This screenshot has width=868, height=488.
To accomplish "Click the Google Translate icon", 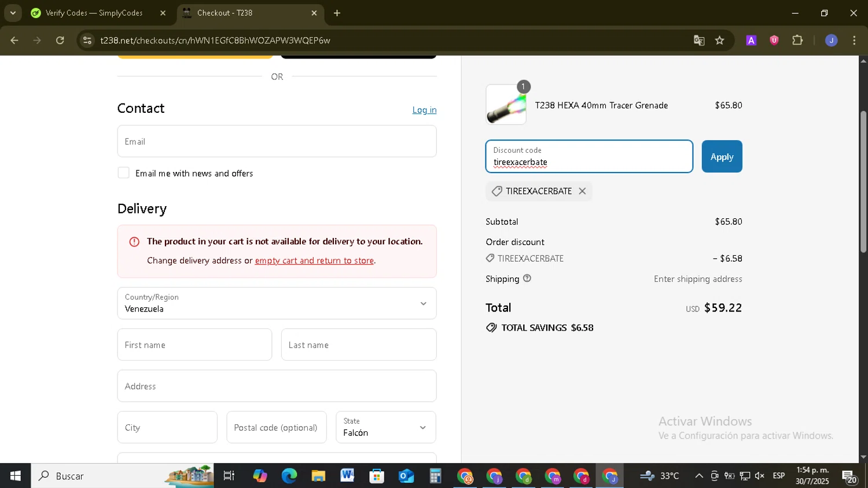I will pos(699,41).
